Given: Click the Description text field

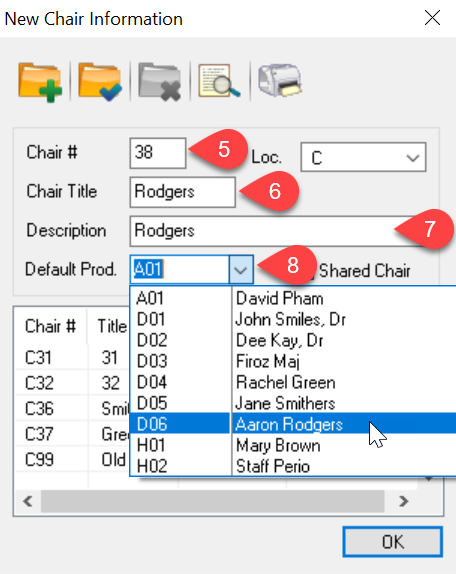Looking at the screenshot, I should (x=271, y=231).
